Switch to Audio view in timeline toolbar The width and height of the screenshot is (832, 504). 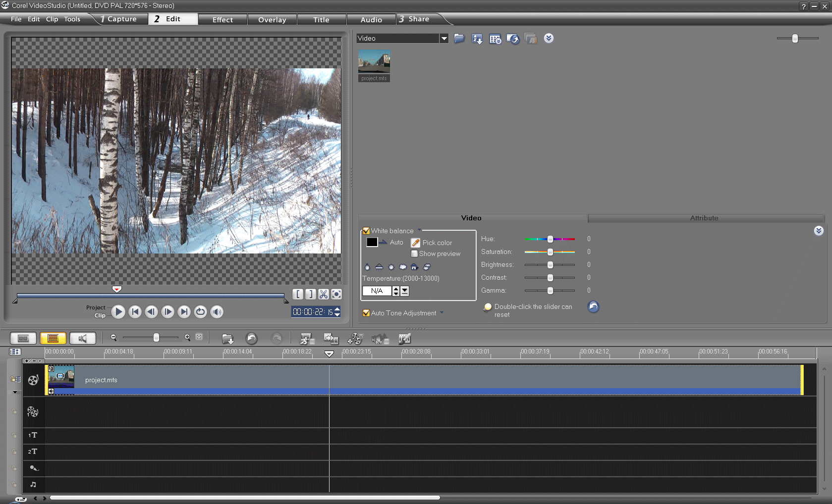tap(83, 338)
